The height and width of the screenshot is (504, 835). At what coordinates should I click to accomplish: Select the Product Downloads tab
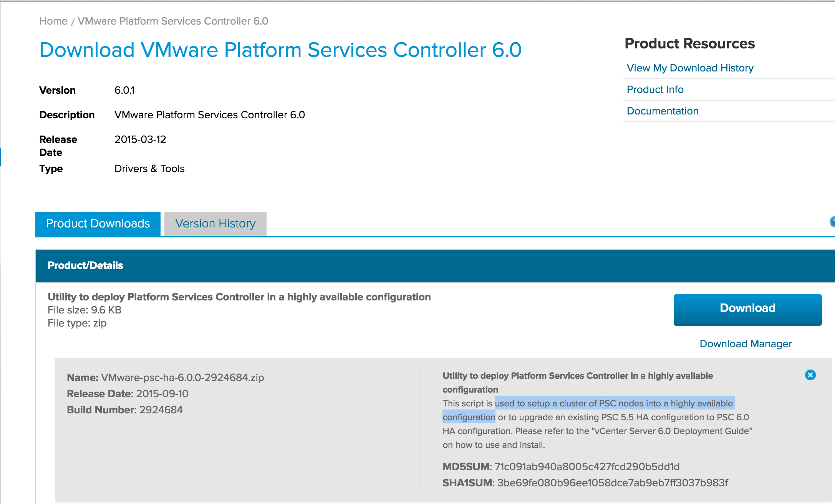[x=98, y=224]
